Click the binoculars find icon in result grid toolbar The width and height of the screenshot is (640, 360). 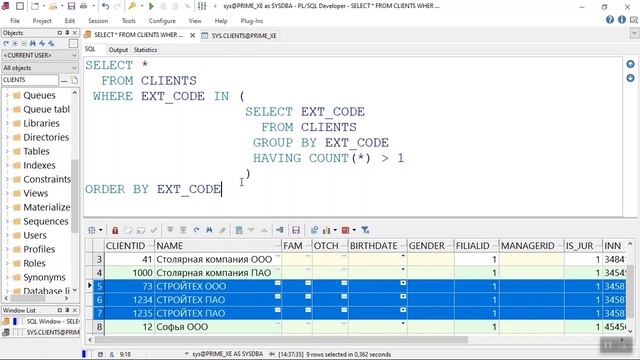pos(209,230)
